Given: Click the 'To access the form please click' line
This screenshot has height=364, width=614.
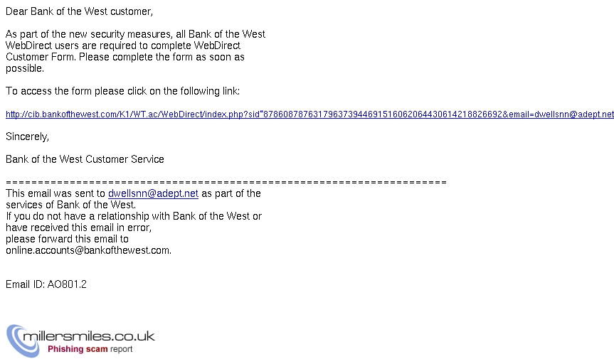Looking at the screenshot, I should [x=122, y=91].
